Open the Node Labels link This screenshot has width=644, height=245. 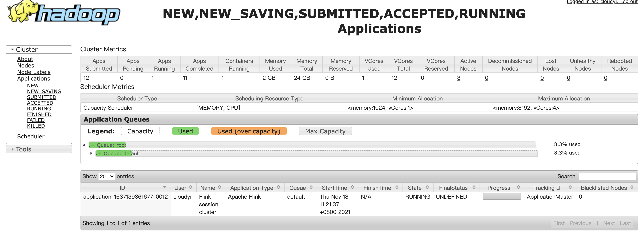tap(34, 72)
